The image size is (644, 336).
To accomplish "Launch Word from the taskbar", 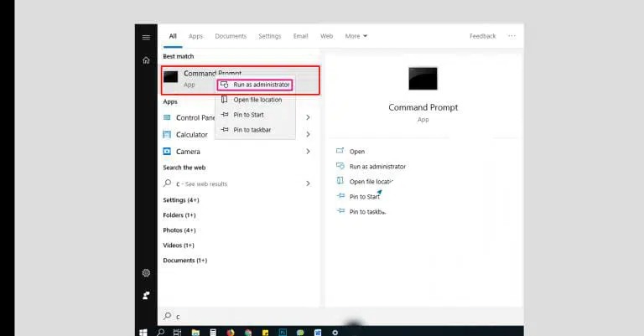I will click(x=318, y=333).
